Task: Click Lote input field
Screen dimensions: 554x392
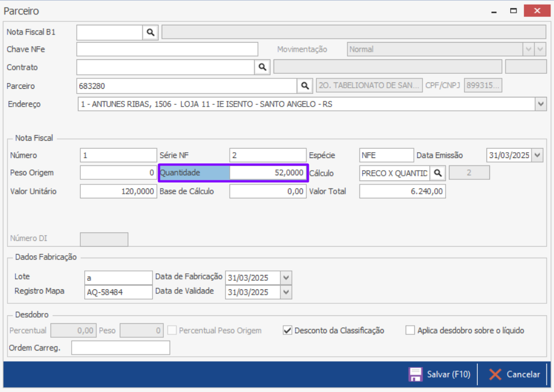Action: pyautogui.click(x=118, y=278)
